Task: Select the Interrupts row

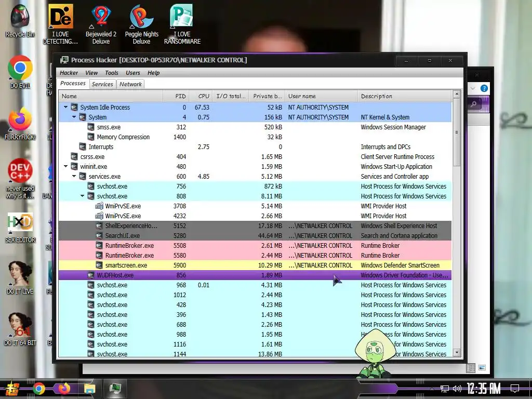Action: 255,147
